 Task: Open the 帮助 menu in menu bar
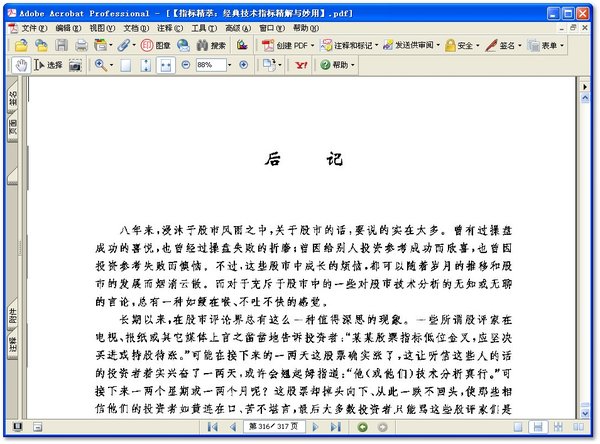tap(306, 28)
